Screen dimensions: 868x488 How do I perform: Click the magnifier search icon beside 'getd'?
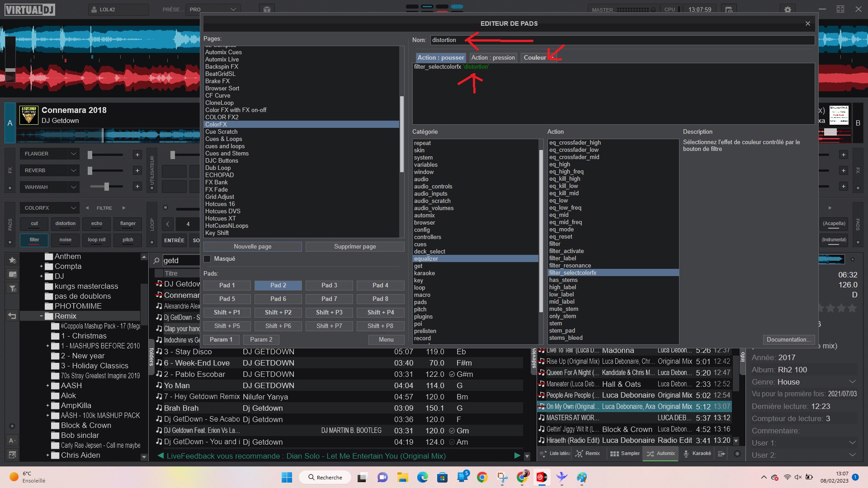(156, 261)
